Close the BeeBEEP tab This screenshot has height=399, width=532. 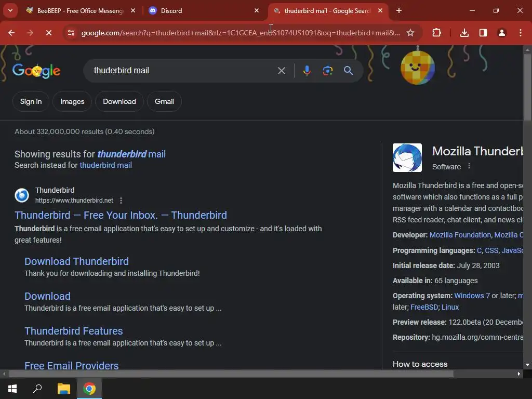pyautogui.click(x=133, y=11)
